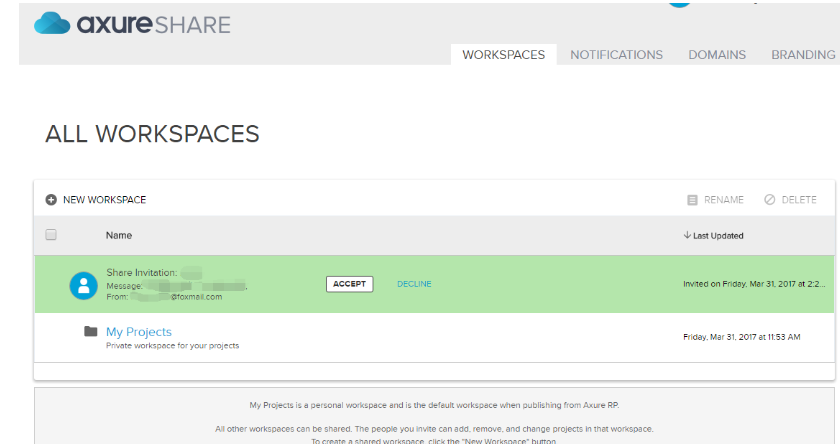
Task: Go to the Branding tab
Action: [803, 55]
